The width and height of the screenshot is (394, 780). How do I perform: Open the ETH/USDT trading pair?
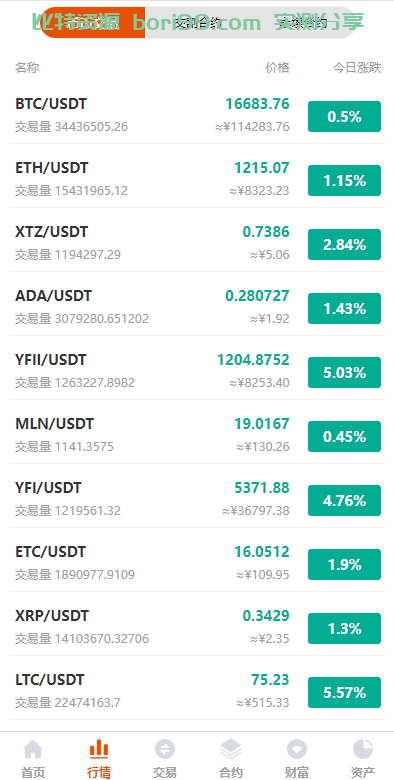tap(197, 180)
